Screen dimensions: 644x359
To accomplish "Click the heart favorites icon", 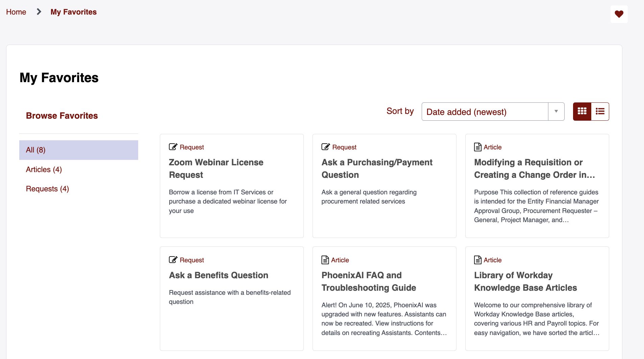I will (619, 14).
